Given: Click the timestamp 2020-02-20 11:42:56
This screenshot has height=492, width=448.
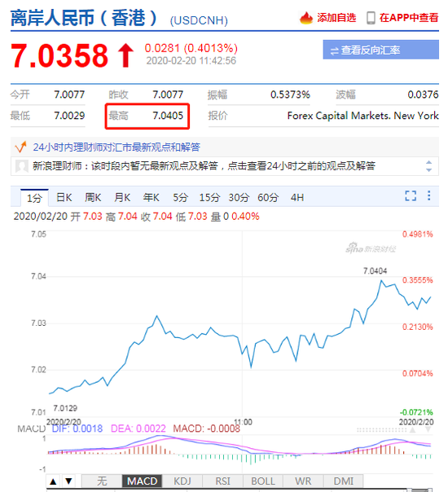Looking at the screenshot, I should tap(191, 60).
